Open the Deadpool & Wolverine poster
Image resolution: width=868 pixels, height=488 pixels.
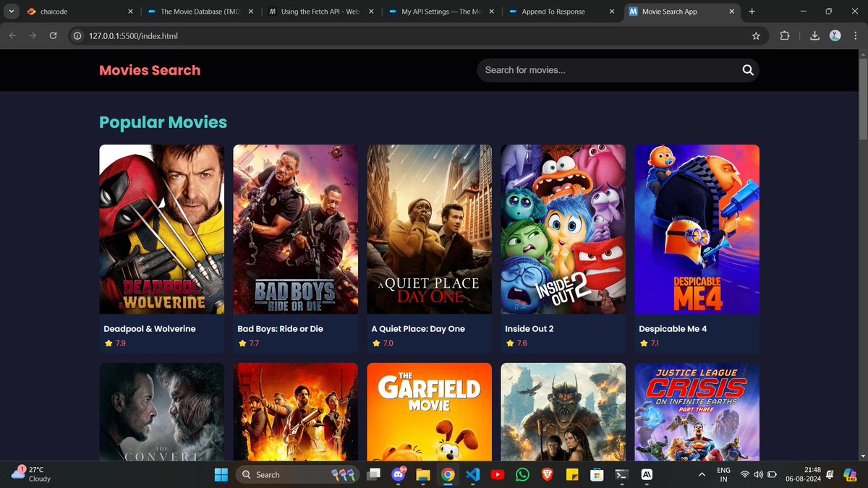click(x=162, y=229)
